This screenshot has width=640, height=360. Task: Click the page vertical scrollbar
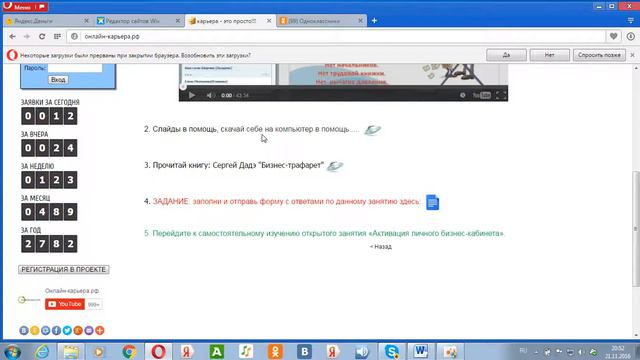[635, 229]
